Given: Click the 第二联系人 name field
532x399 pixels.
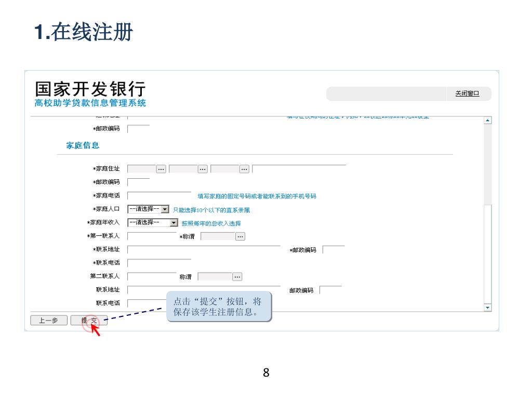Looking at the screenshot, I should point(152,277).
